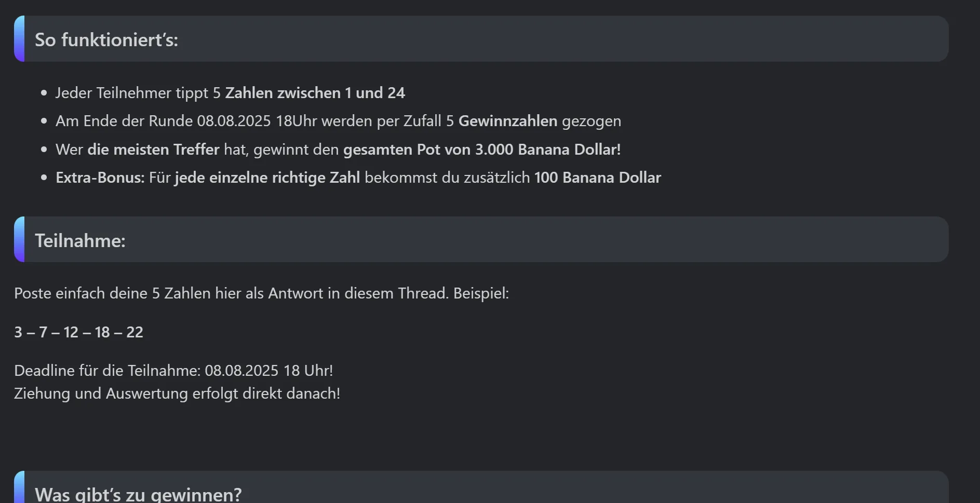
Task: Click the bold text "die meisten Treffer"
Action: [153, 149]
